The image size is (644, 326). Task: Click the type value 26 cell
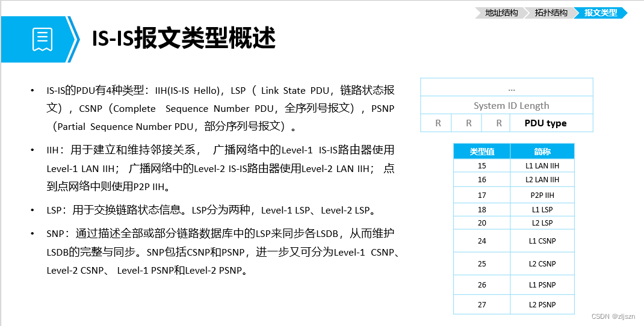(481, 285)
